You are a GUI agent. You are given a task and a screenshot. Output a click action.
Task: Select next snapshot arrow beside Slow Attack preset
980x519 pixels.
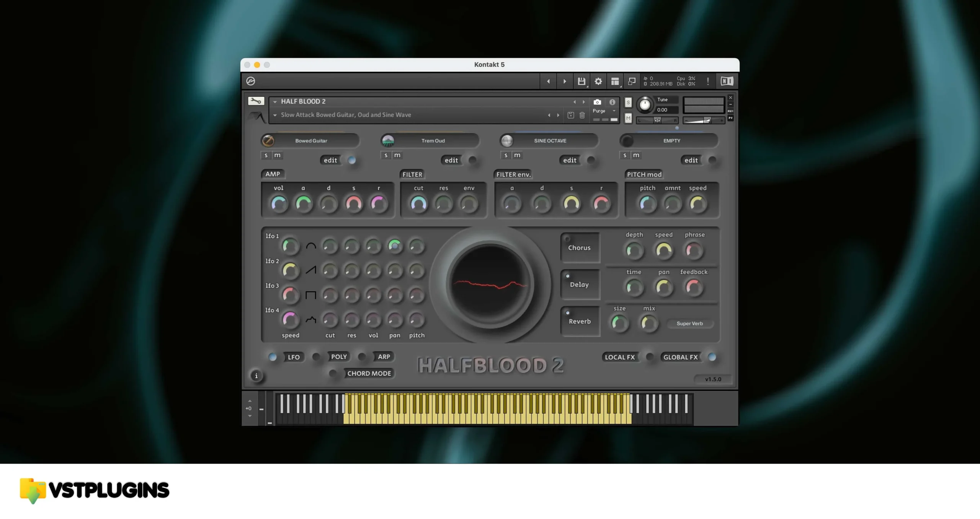pyautogui.click(x=558, y=115)
